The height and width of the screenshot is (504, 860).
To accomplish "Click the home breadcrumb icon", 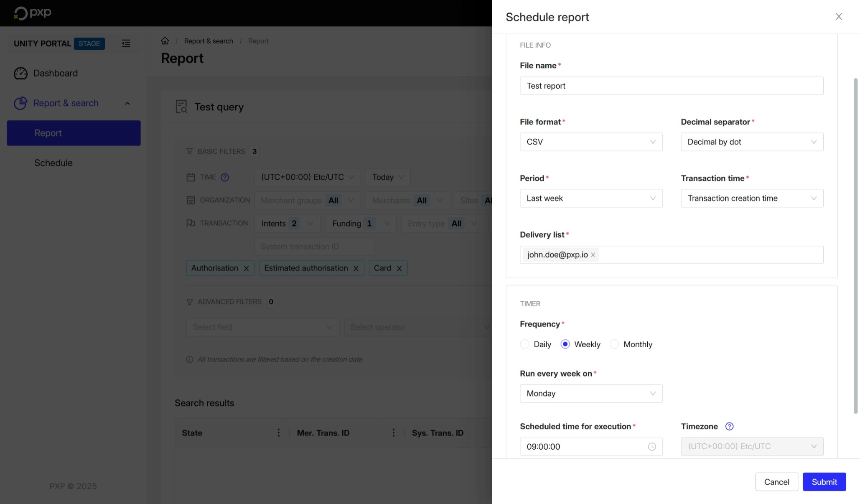I will (165, 41).
